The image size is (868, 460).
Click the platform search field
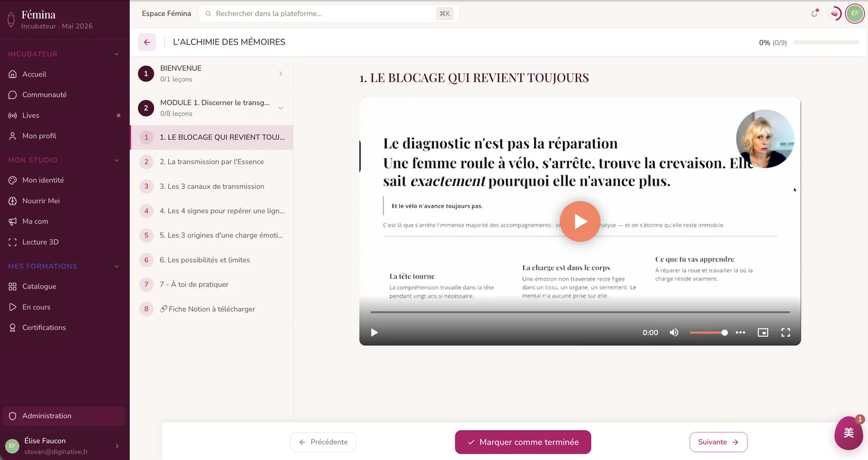(329, 14)
